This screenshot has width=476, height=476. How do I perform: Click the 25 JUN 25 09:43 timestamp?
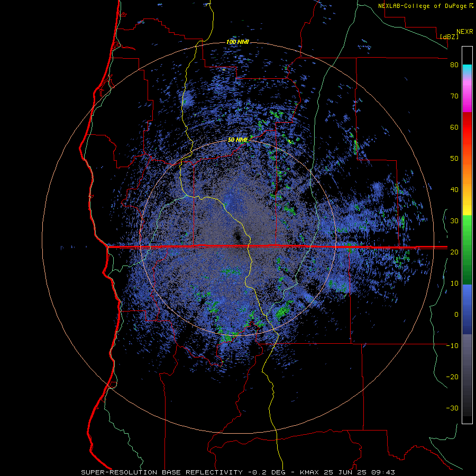click(x=359, y=472)
